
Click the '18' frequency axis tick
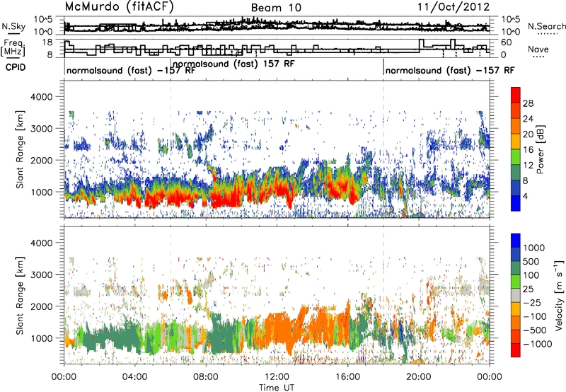point(47,42)
